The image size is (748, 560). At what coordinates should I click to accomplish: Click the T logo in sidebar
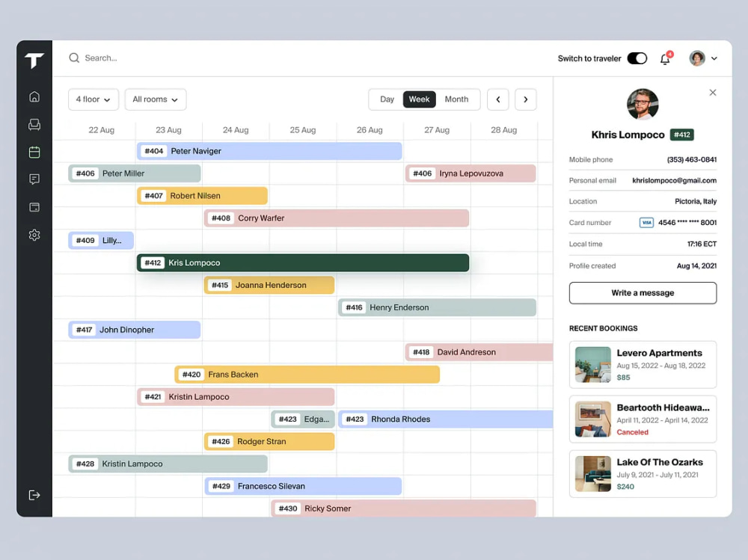[x=34, y=60]
